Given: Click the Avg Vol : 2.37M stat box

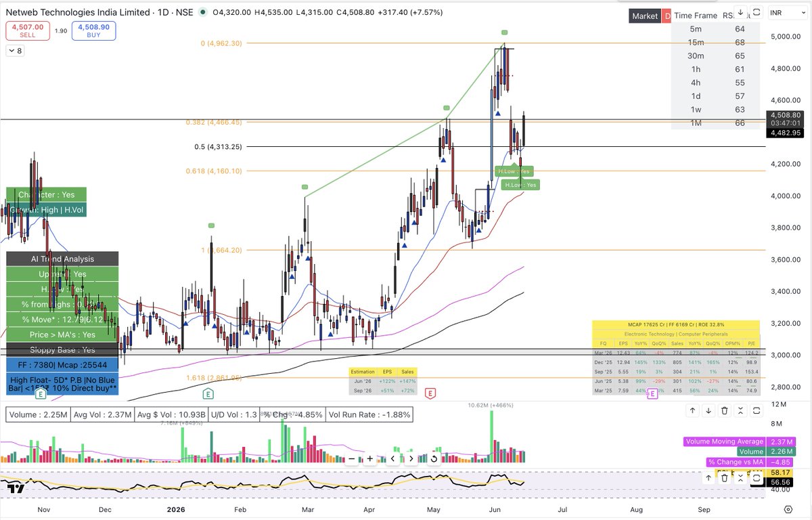Looking at the screenshot, I should click(x=101, y=414).
